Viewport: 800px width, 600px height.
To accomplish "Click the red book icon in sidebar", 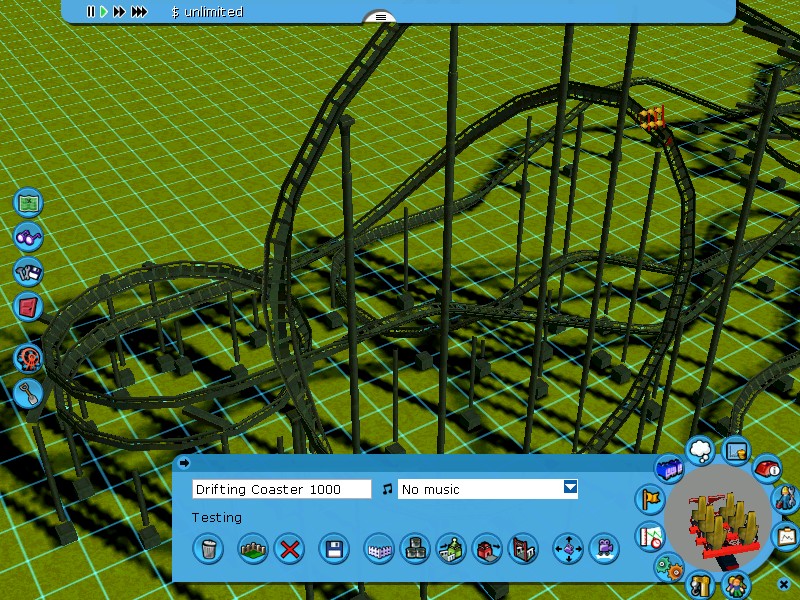I will tap(29, 307).
